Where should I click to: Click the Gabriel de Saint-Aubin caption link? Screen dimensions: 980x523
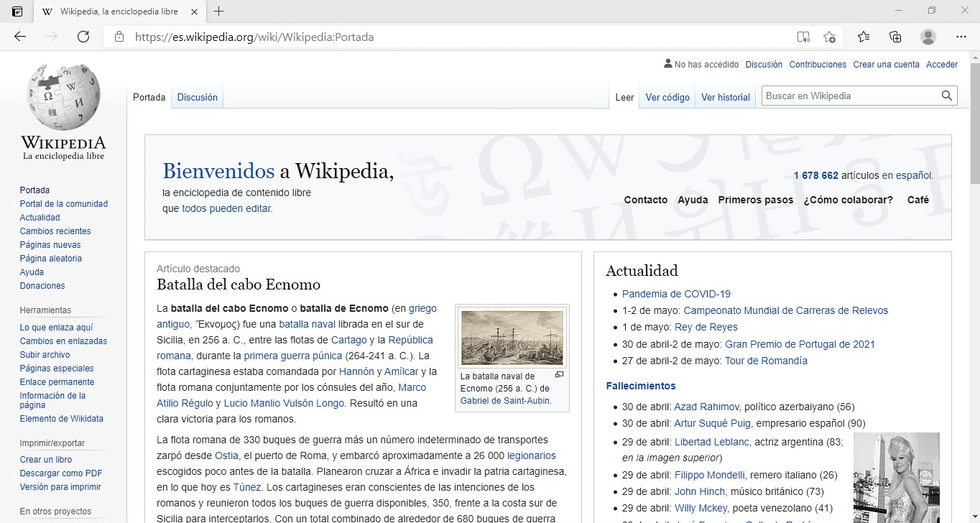(x=506, y=401)
